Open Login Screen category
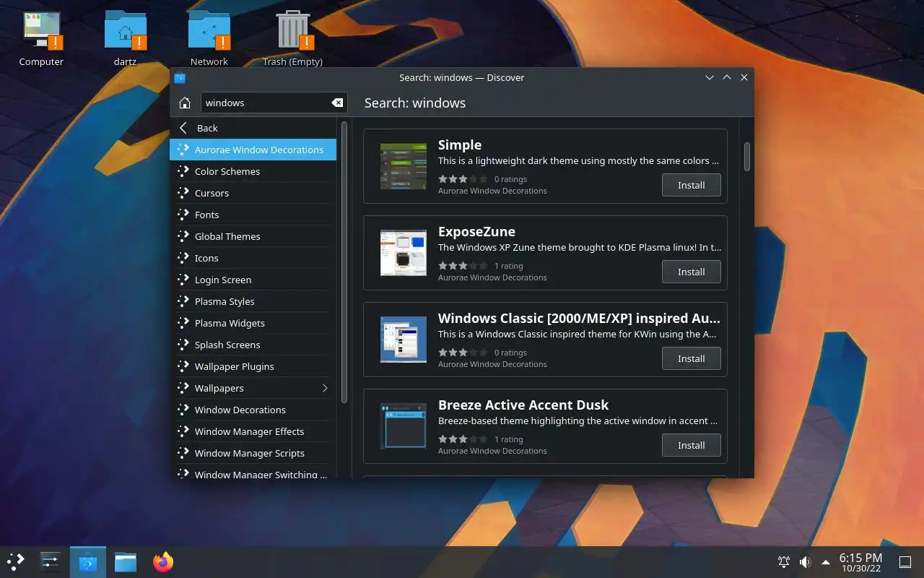The width and height of the screenshot is (924, 578). click(x=253, y=280)
